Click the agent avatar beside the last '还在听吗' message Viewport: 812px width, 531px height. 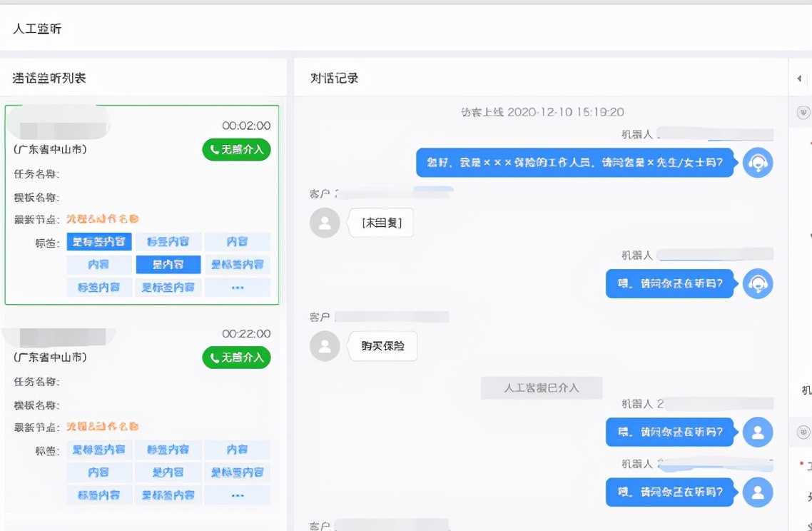point(758,492)
